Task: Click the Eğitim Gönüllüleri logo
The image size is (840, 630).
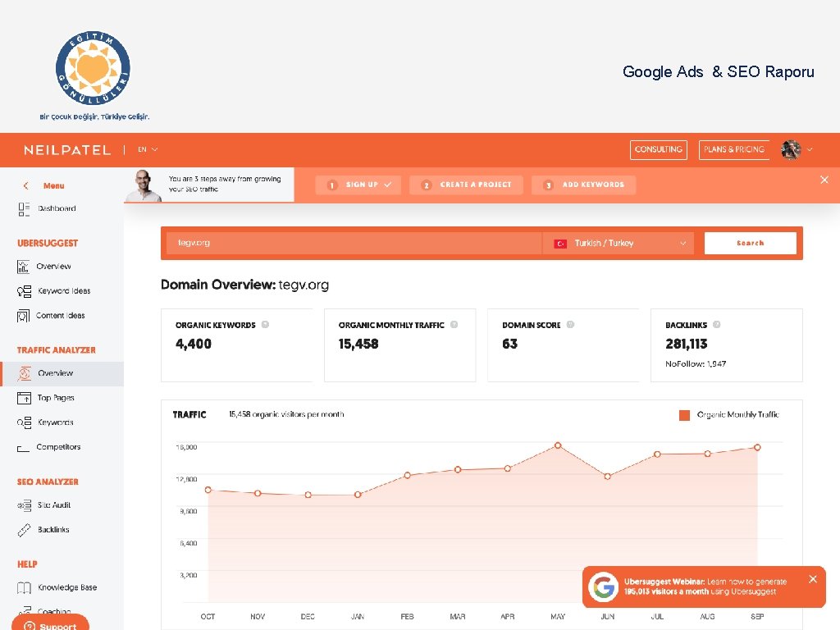Action: (x=94, y=68)
